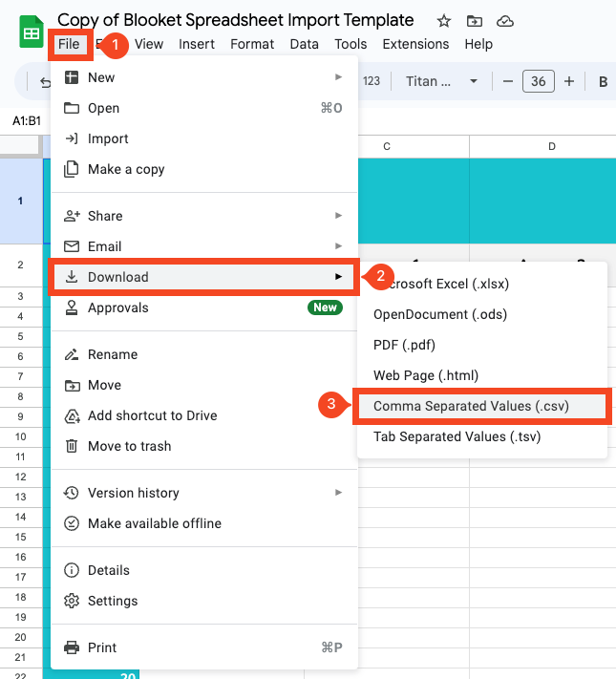Image resolution: width=616 pixels, height=679 pixels.
Task: Expand the Download submenu
Action: point(204,277)
